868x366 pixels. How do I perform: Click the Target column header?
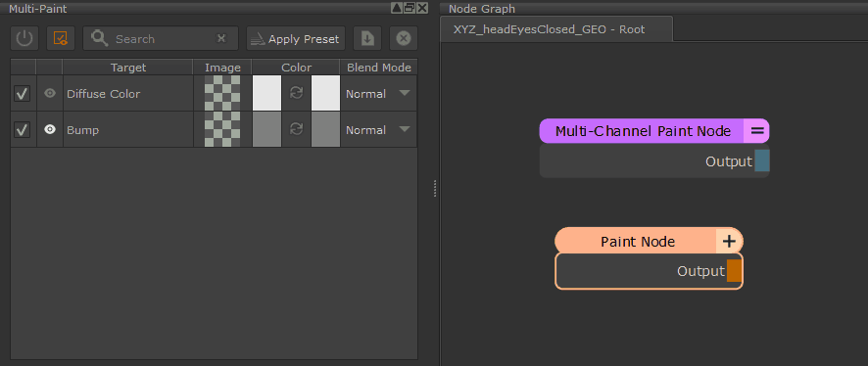128,68
